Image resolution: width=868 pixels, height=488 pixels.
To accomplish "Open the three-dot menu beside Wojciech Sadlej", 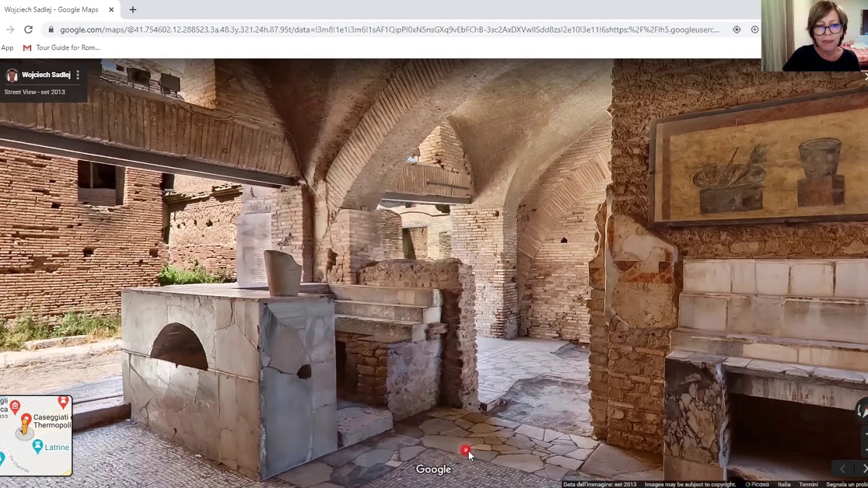I will pyautogui.click(x=77, y=75).
